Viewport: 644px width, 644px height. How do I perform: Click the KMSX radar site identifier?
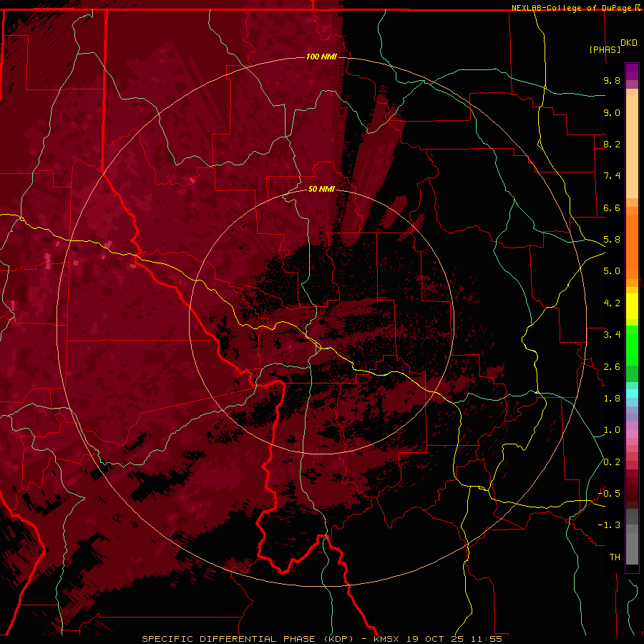387,639
